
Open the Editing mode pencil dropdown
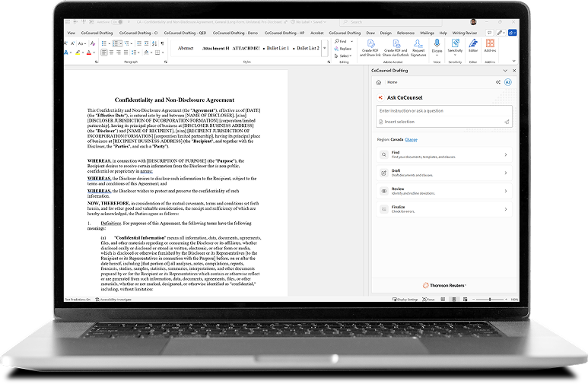pyautogui.click(x=501, y=33)
